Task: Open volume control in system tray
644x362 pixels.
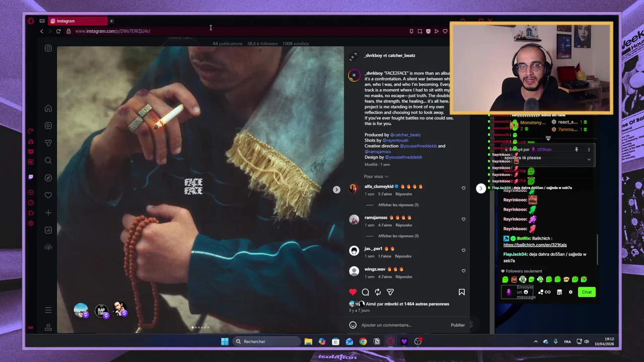Action: pos(586,342)
